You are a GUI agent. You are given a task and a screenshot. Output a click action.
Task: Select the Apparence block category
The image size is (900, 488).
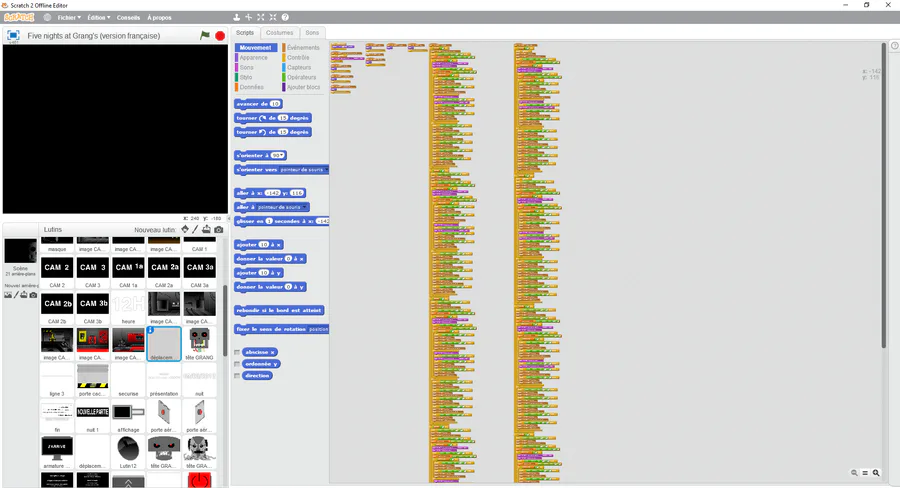pos(254,57)
